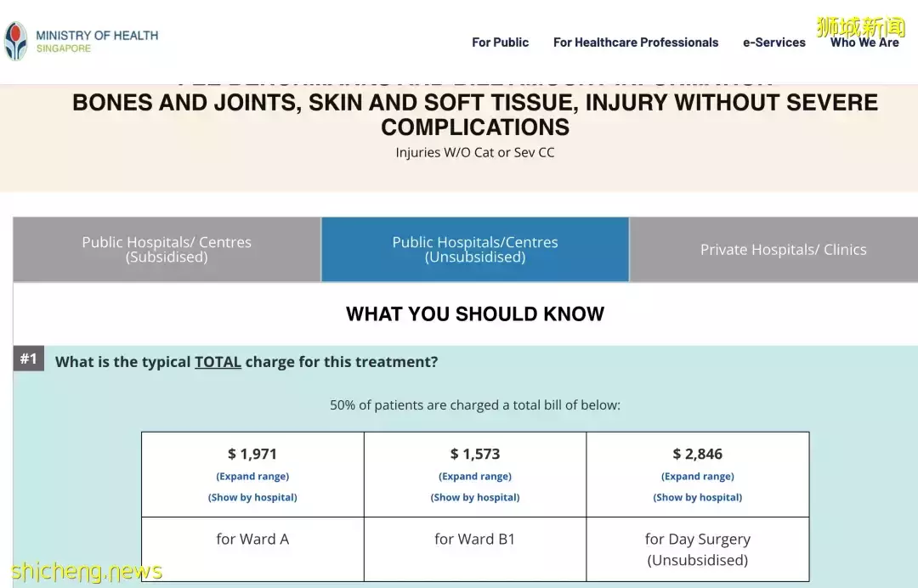Click the "for Ward B1" table cell
This screenshot has height=588, width=918.
point(474,540)
